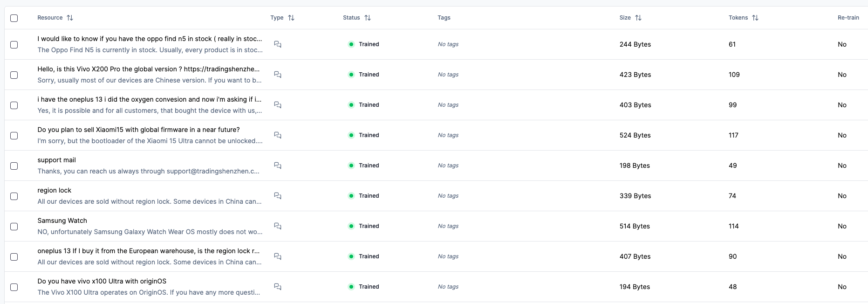This screenshot has height=304, width=868.
Task: Click Q&A type icon for Xiaomi15 global firmware row
Action: (x=278, y=135)
